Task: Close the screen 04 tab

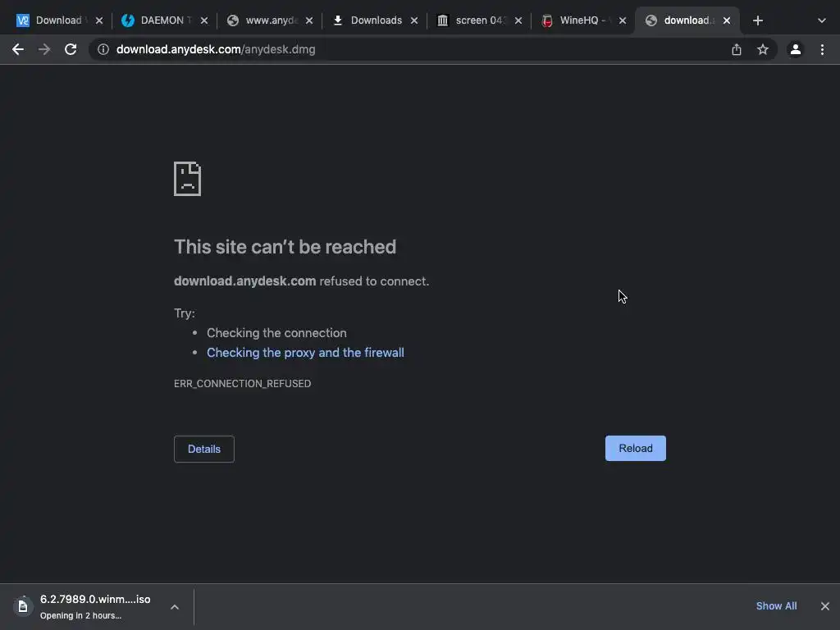Action: pos(518,21)
